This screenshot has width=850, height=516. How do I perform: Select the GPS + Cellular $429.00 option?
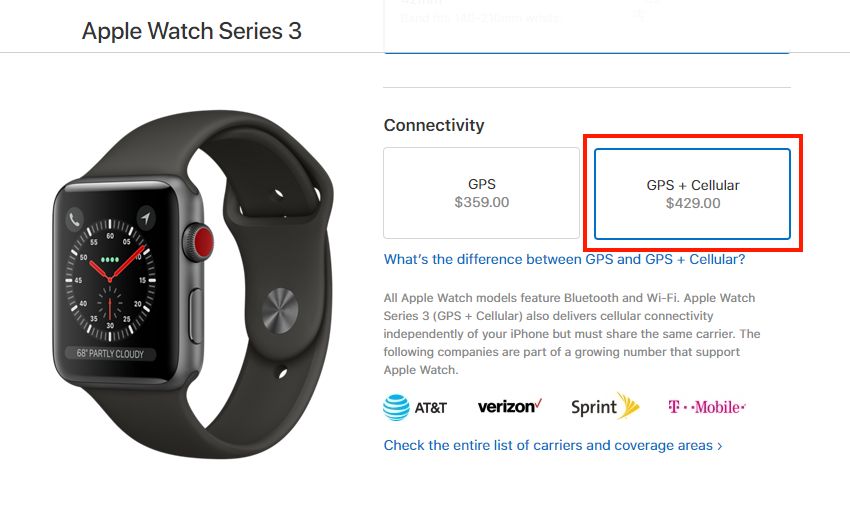[x=692, y=194]
